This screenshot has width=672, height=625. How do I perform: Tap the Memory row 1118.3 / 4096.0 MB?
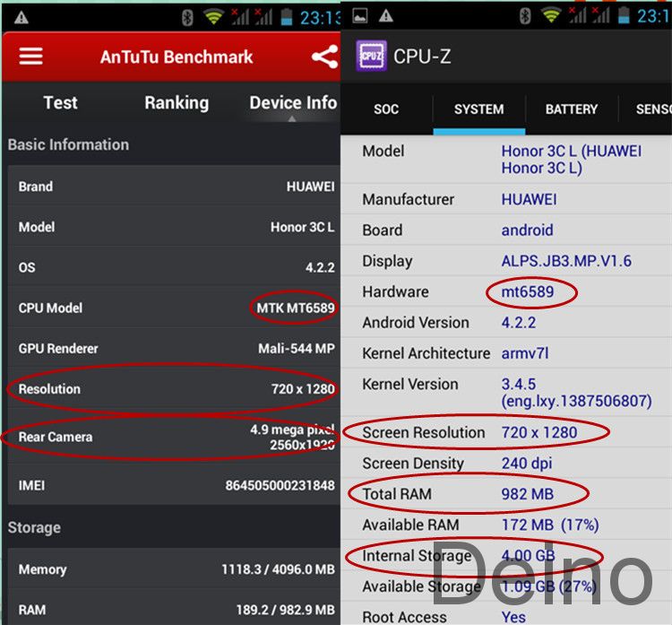(174, 569)
